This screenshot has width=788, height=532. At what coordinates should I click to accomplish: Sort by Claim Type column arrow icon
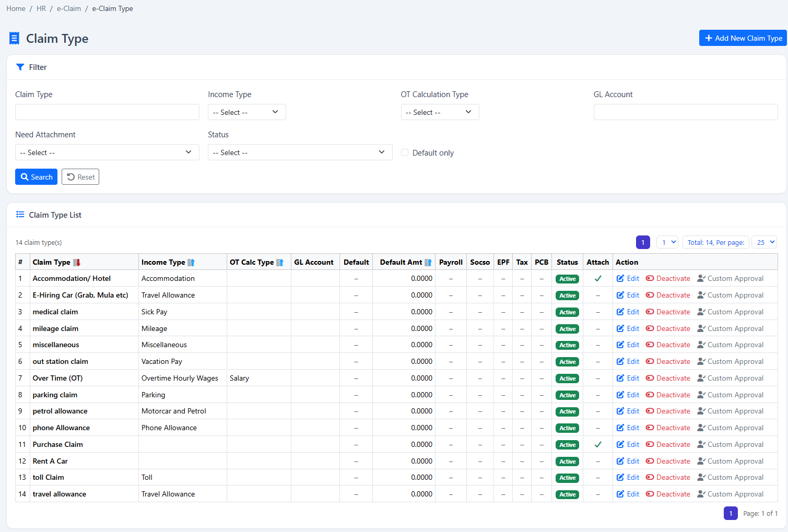click(77, 263)
